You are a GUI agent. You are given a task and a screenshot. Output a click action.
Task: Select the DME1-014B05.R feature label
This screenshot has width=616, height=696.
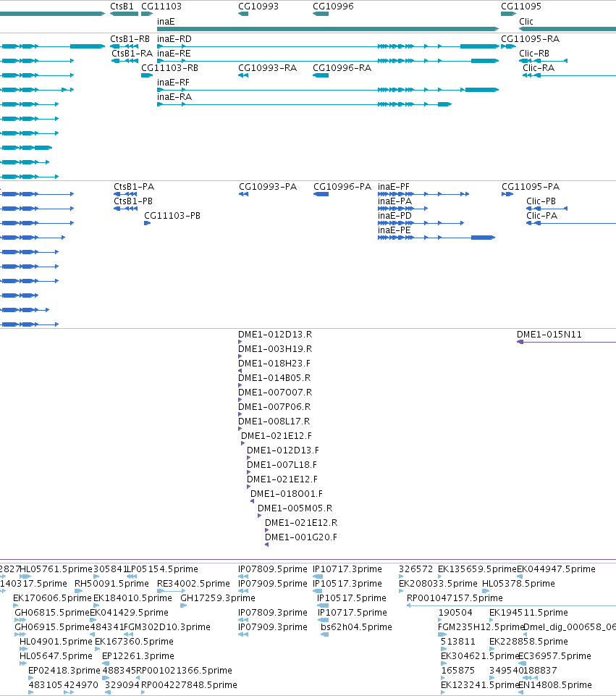click(x=274, y=378)
